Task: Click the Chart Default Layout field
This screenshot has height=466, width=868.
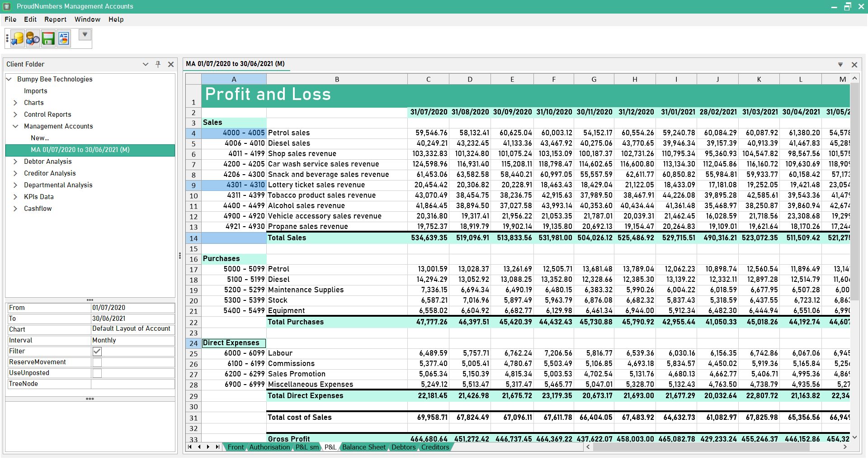Action: [132, 329]
